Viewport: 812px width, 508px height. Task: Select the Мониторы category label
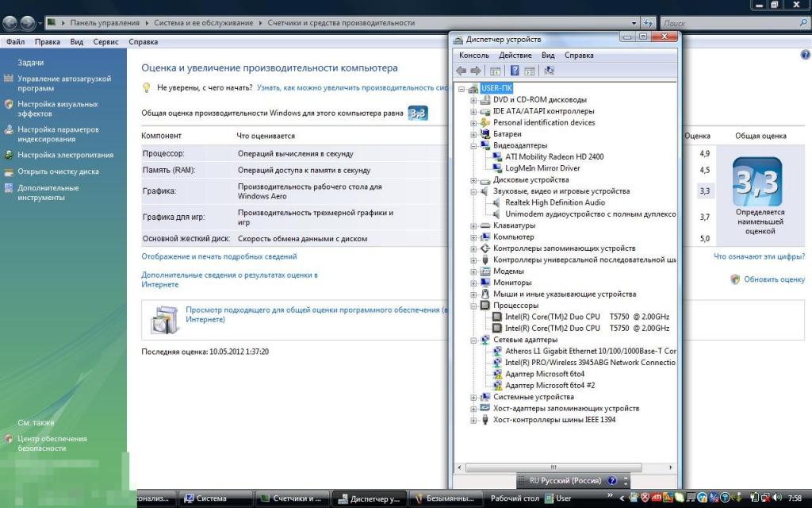(x=512, y=283)
